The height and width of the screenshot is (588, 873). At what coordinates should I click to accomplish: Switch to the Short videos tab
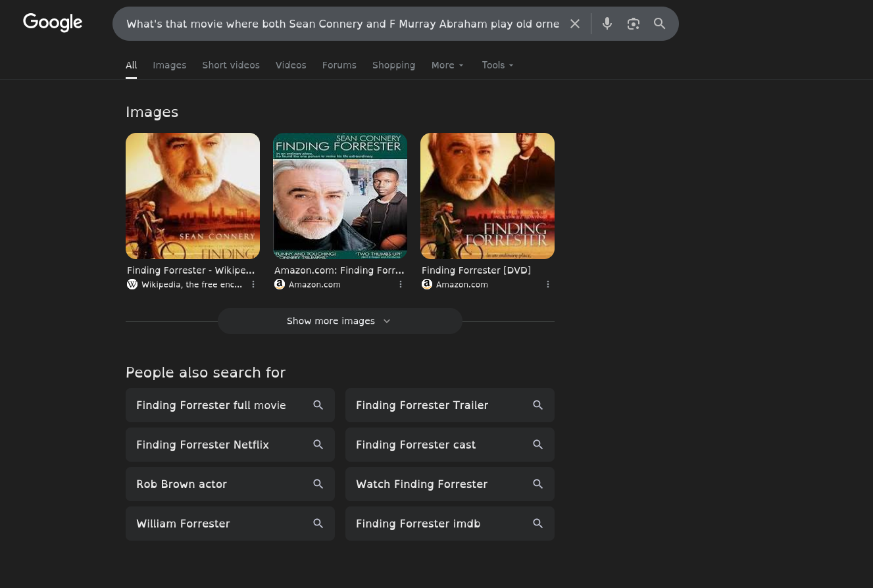(231, 65)
